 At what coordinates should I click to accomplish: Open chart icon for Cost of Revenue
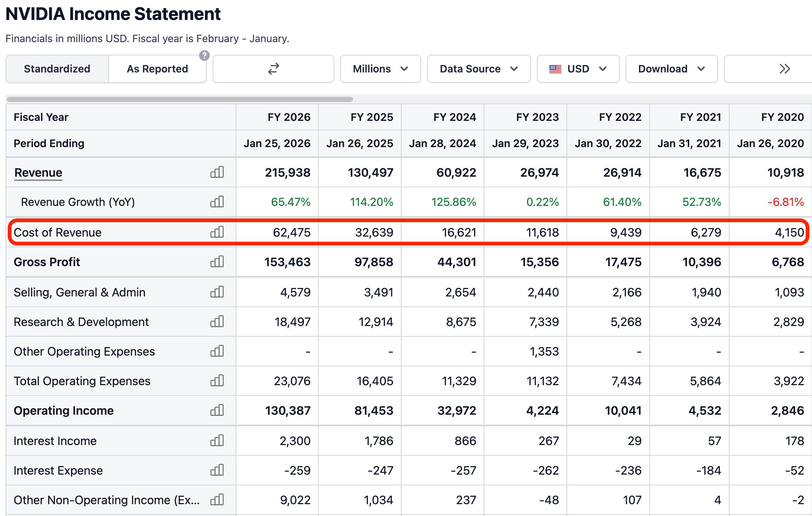[x=217, y=232]
